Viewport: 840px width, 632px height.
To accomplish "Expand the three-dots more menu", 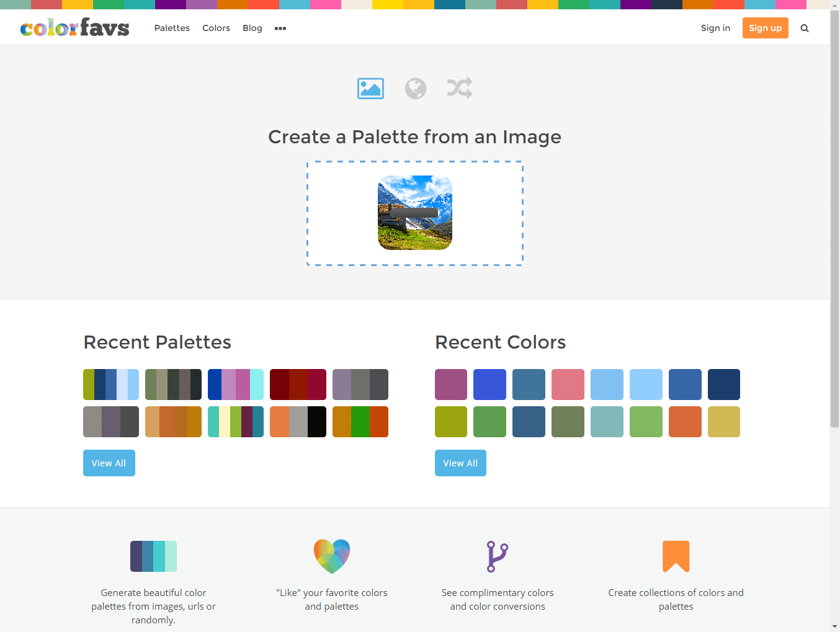I will (x=280, y=29).
